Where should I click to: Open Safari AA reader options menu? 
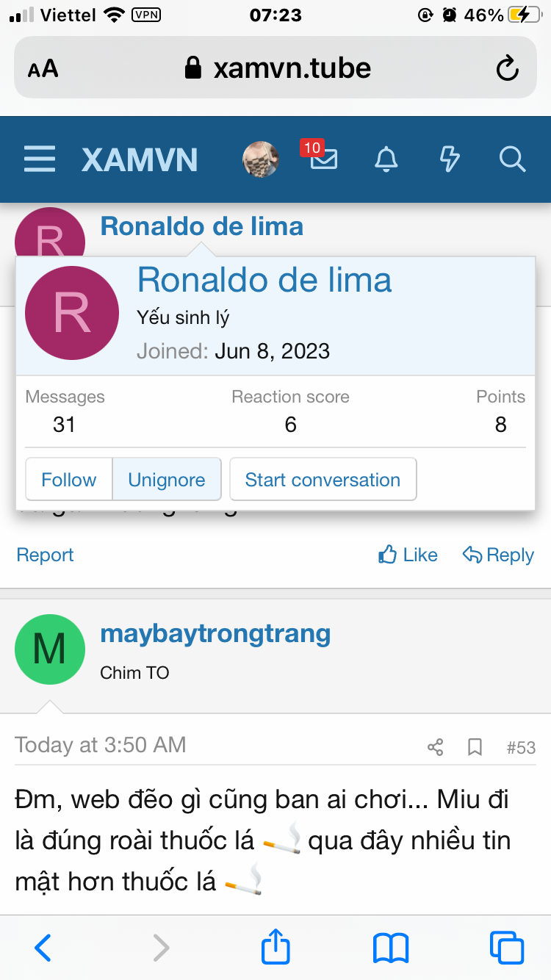click(x=43, y=69)
